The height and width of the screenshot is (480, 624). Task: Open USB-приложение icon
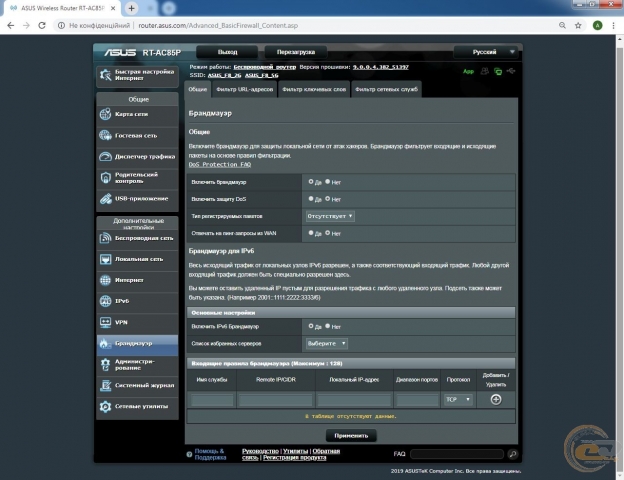pos(105,199)
